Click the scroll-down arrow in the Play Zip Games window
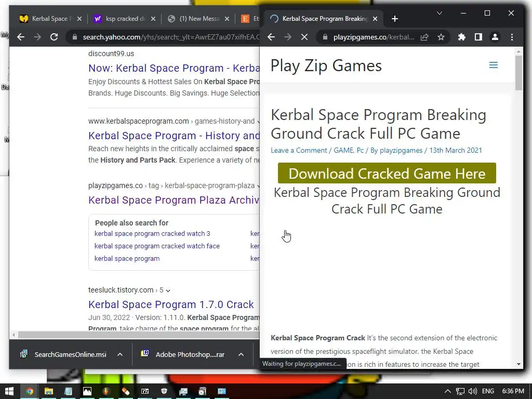 [518, 364]
